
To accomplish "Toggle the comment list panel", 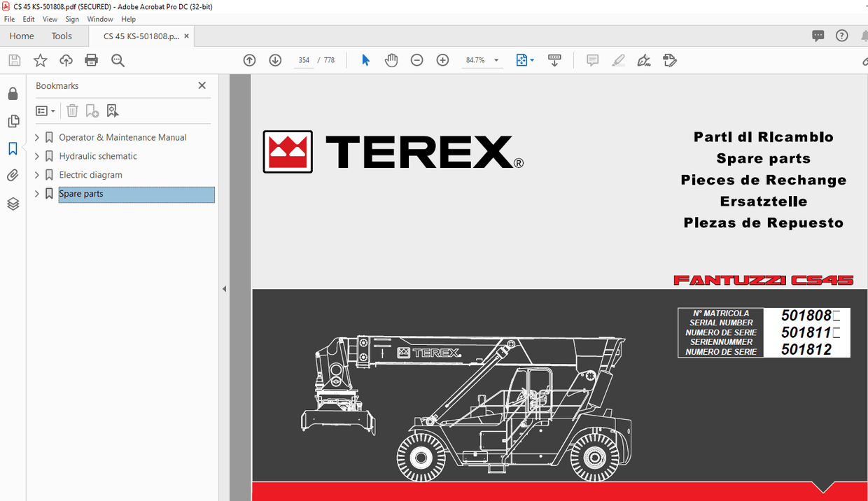I will tap(818, 35).
